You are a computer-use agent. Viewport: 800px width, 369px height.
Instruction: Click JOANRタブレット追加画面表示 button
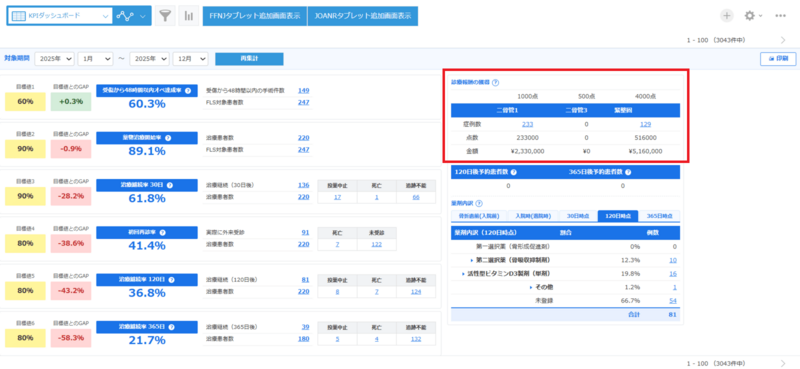(363, 16)
